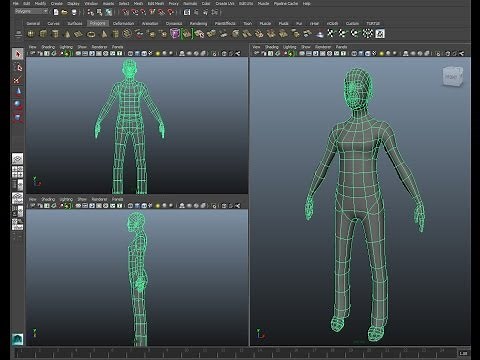Click the New Scene icon
Screen dimensions: 480x360
click(56, 12)
